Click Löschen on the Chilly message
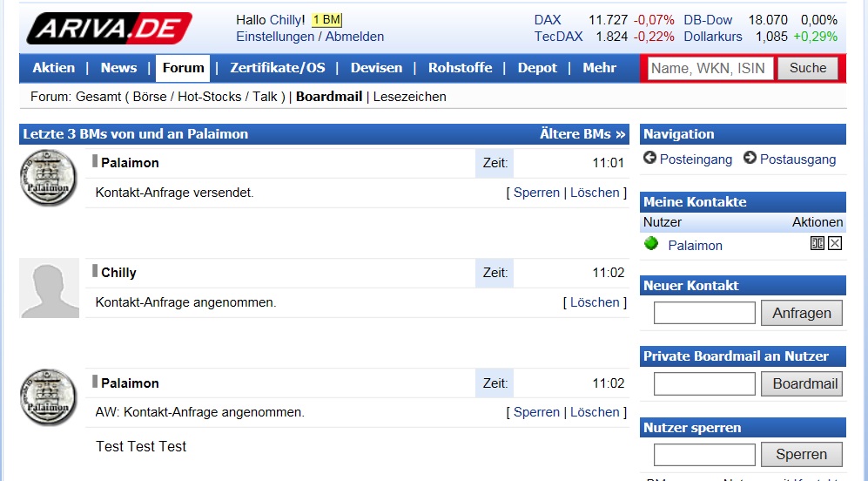Screen dimensions: 868x481 coord(595,302)
